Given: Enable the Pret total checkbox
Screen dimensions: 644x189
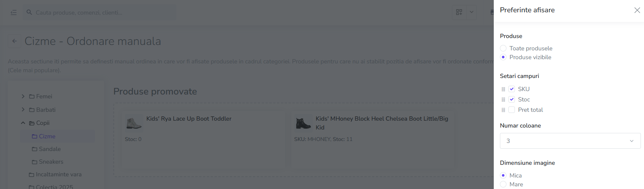Looking at the screenshot, I should [x=511, y=110].
